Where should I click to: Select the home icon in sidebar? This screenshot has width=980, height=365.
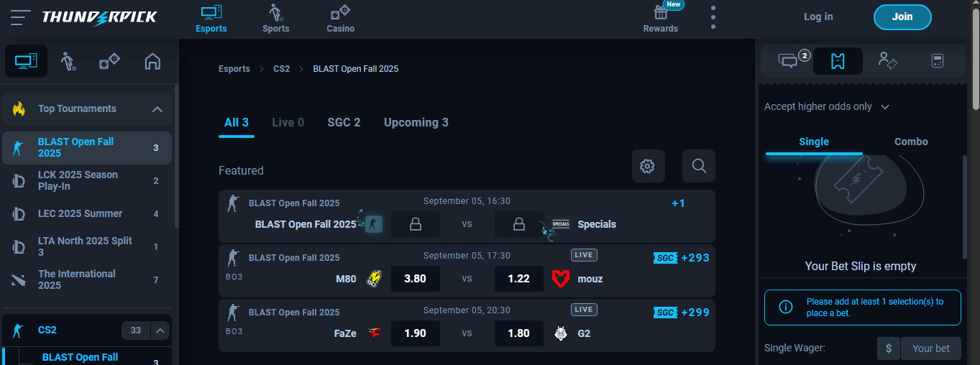[152, 61]
